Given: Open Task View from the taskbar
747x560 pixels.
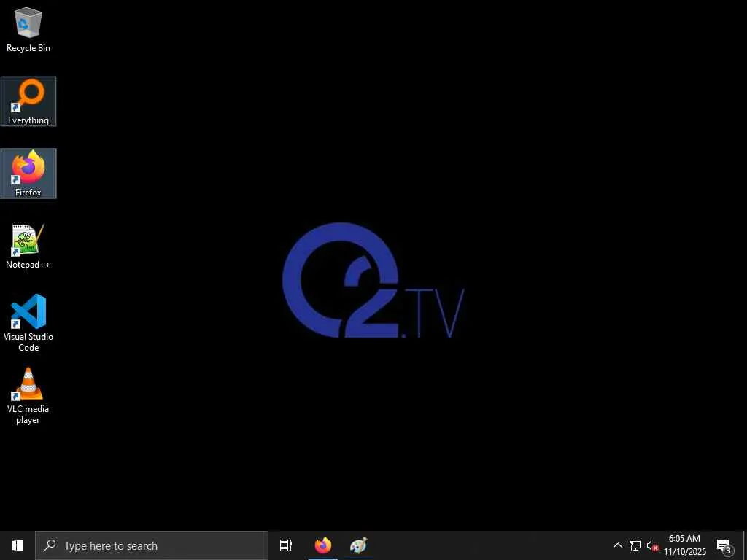Looking at the screenshot, I should pyautogui.click(x=286, y=545).
